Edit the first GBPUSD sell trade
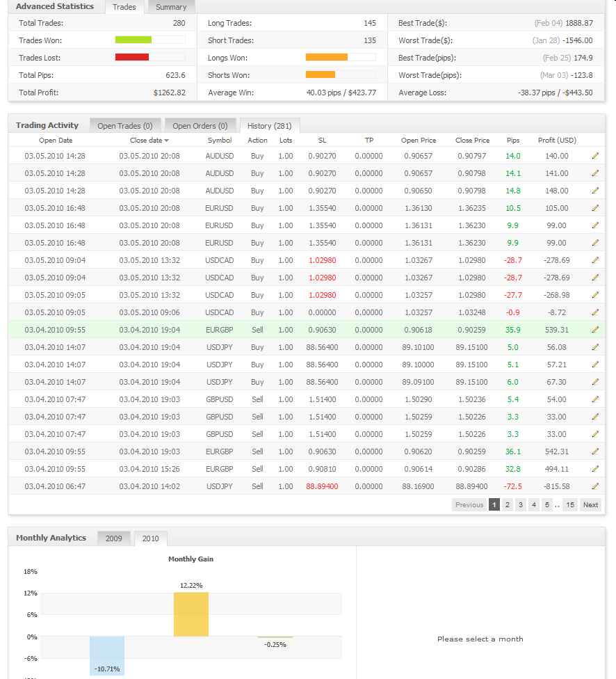 coord(595,399)
